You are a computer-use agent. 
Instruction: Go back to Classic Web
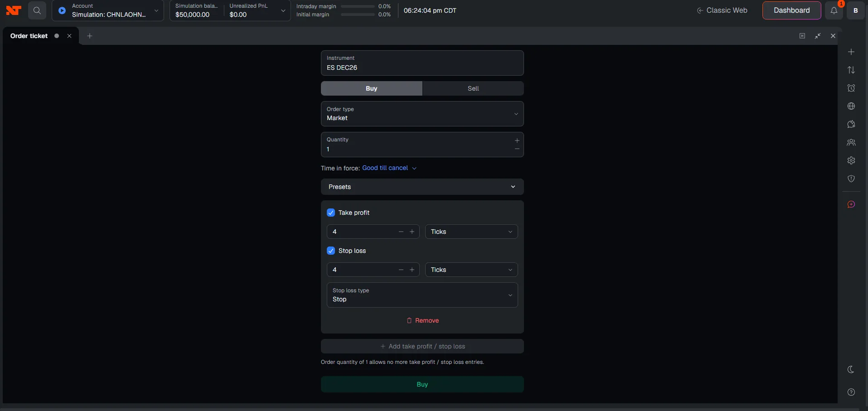click(722, 10)
